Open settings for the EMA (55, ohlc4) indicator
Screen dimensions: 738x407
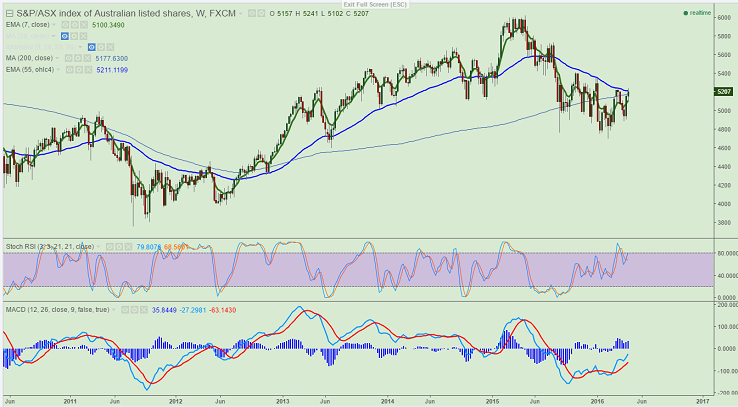click(x=79, y=70)
